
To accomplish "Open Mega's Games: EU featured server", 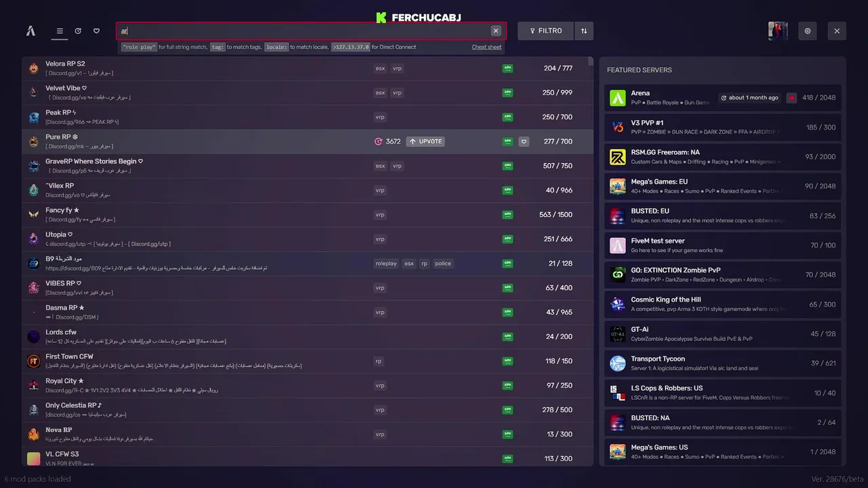I will [x=723, y=186].
